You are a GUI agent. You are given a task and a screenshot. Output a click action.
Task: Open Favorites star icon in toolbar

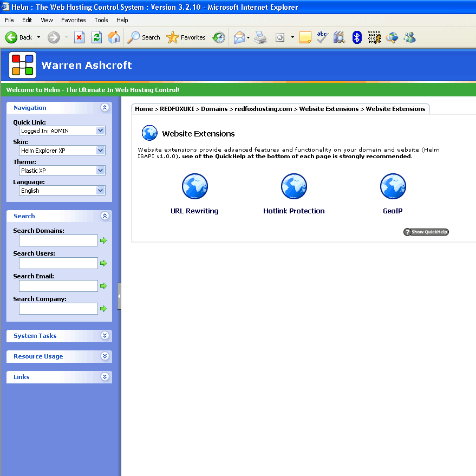(186, 38)
